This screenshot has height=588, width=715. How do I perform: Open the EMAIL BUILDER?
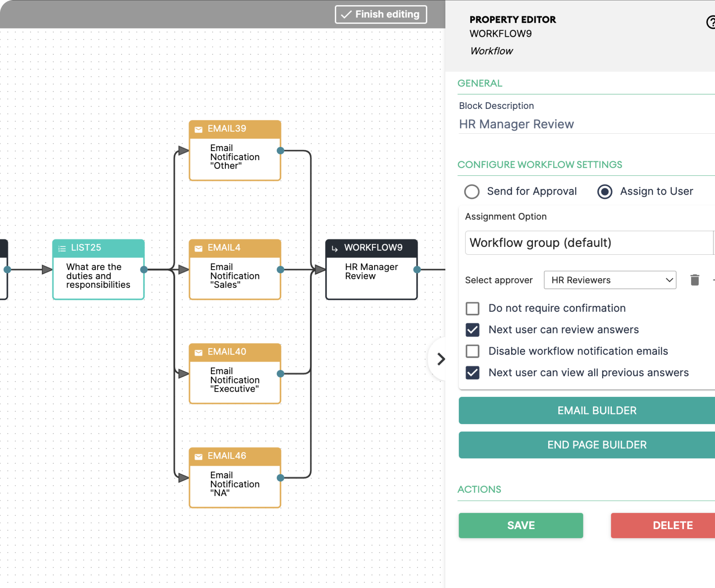pyautogui.click(x=596, y=410)
